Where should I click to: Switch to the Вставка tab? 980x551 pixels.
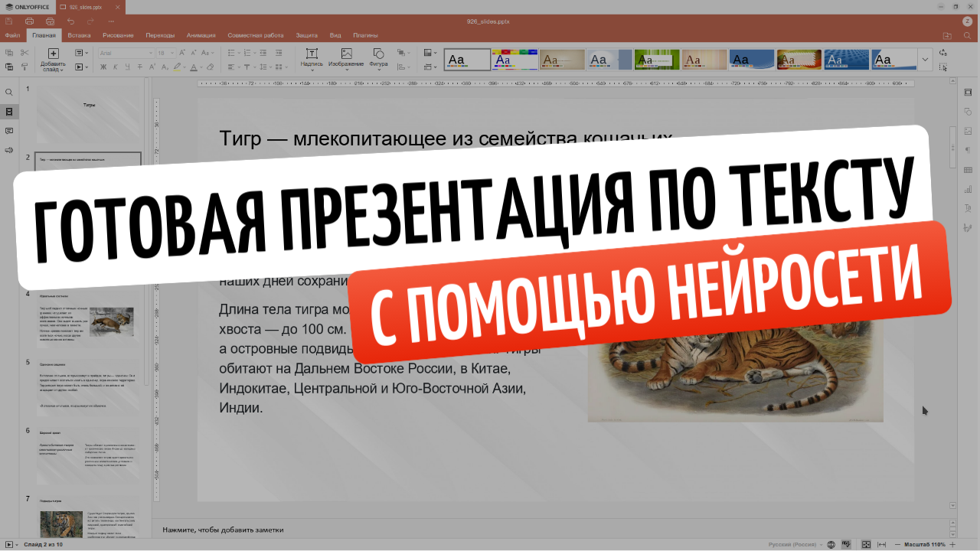(x=79, y=35)
